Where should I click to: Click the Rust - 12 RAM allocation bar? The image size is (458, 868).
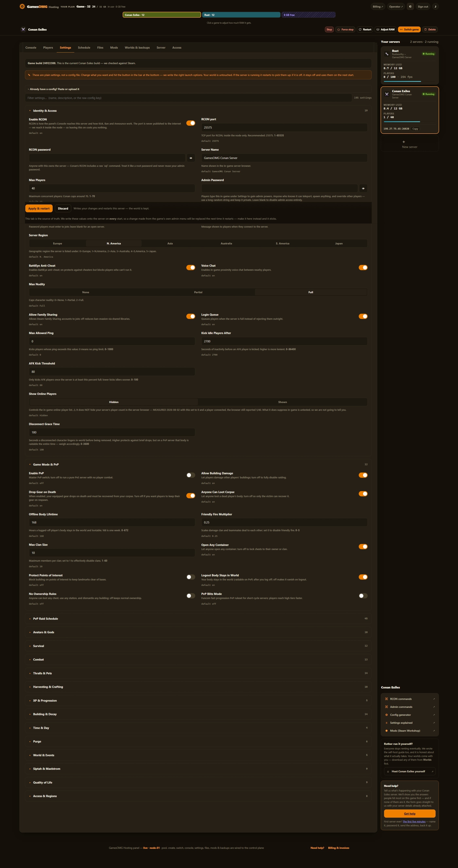point(241,15)
